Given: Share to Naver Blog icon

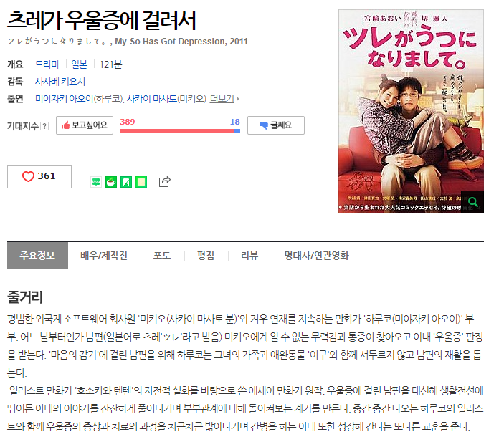Looking at the screenshot, I should tap(96, 182).
